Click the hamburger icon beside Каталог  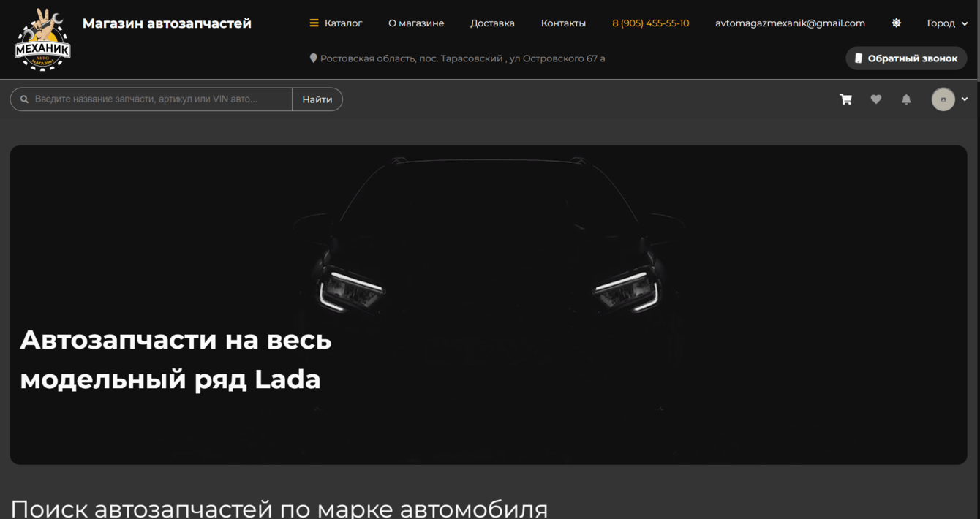tap(314, 23)
